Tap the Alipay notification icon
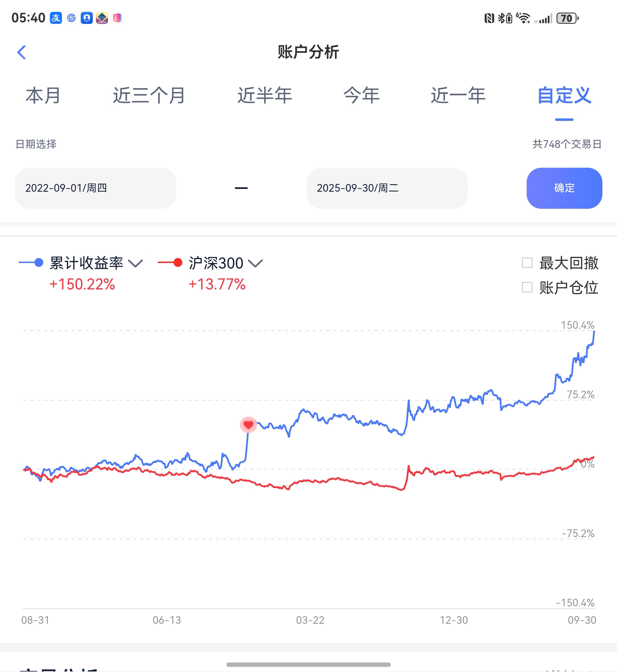617x672 pixels. pyautogui.click(x=56, y=18)
